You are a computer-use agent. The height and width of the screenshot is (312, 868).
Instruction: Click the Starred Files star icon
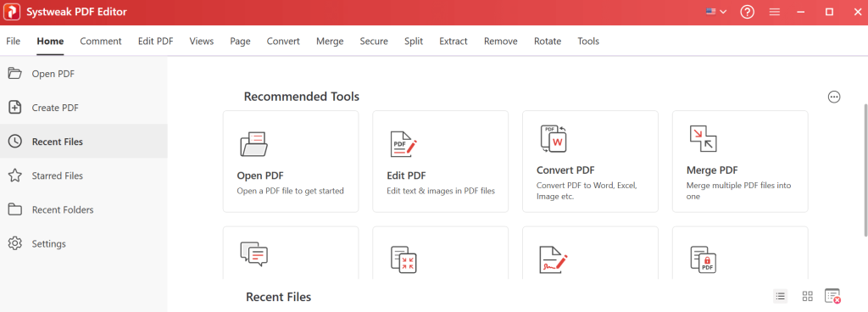tap(15, 175)
